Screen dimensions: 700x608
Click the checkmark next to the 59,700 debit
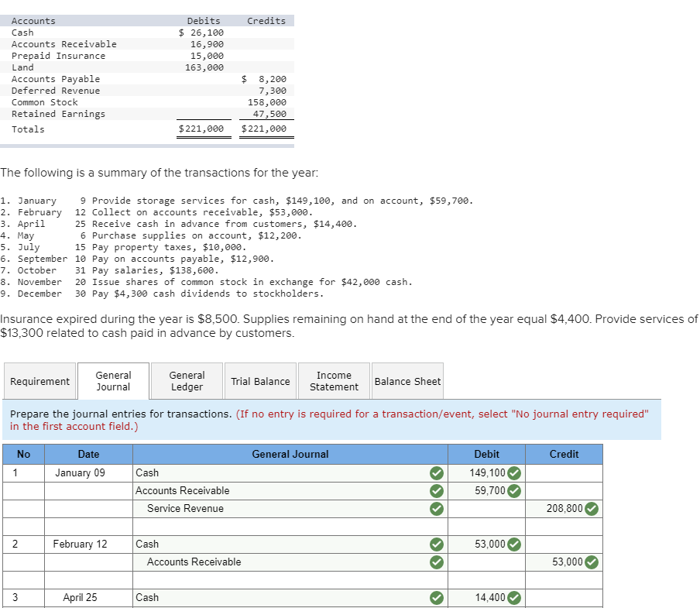pos(513,490)
